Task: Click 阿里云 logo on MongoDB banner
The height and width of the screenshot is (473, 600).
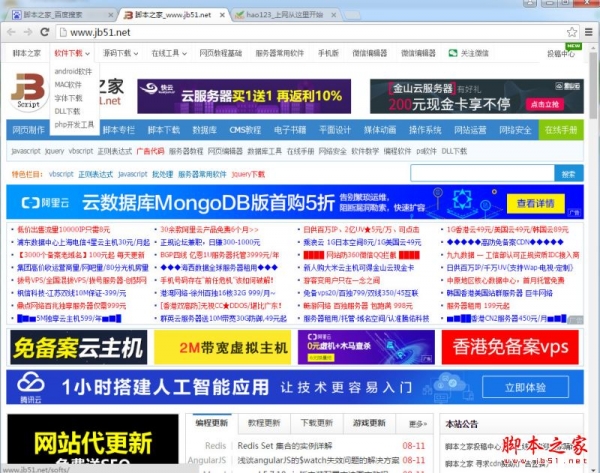Action: pos(45,202)
